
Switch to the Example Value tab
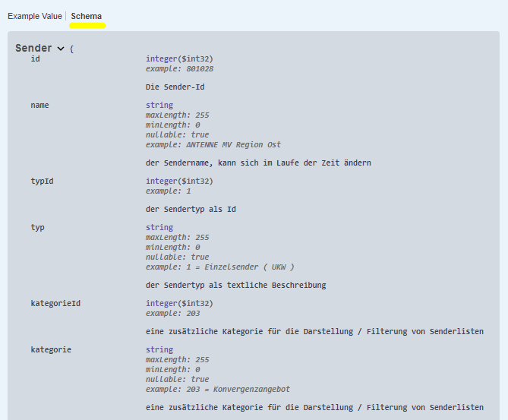tap(33, 16)
